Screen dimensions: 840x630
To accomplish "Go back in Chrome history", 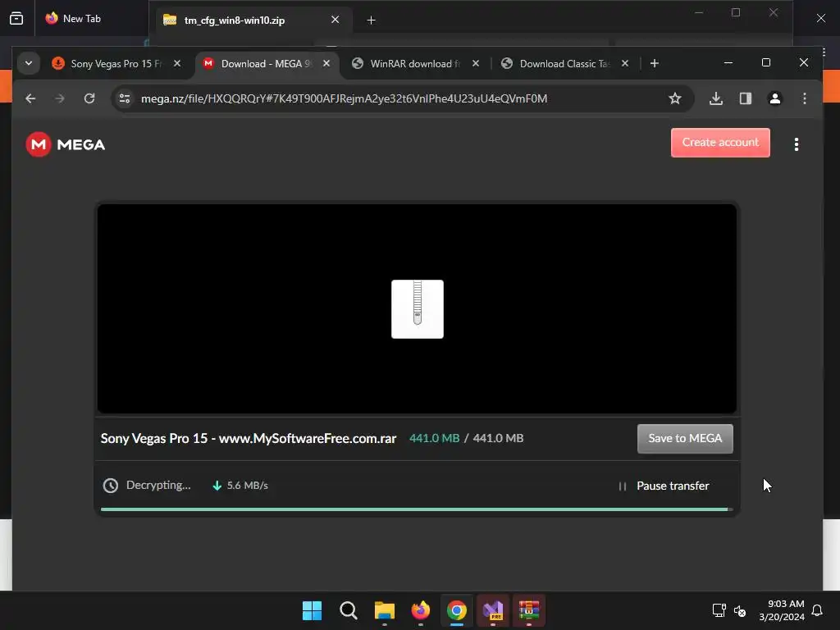I will [30, 98].
